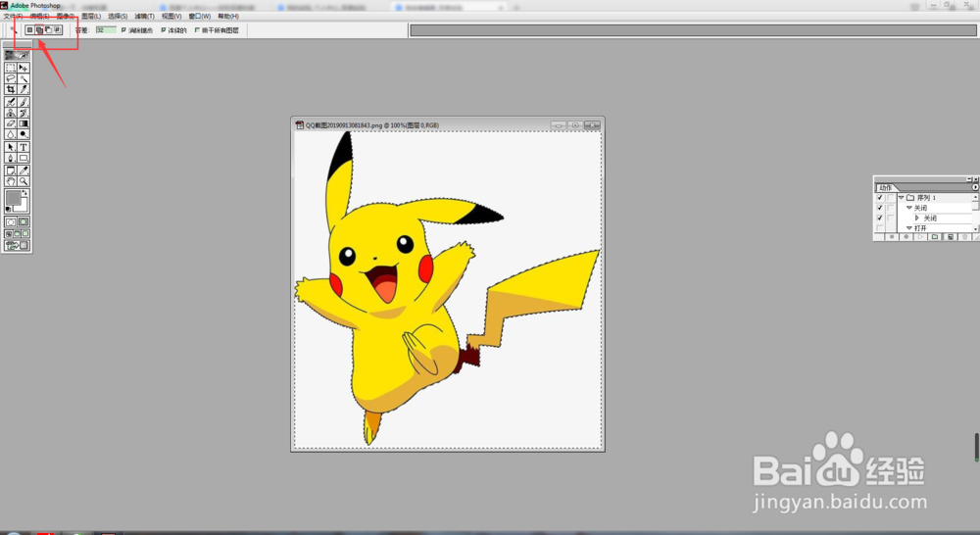
Task: Click 'Add to selection' mode button
Action: tap(39, 30)
